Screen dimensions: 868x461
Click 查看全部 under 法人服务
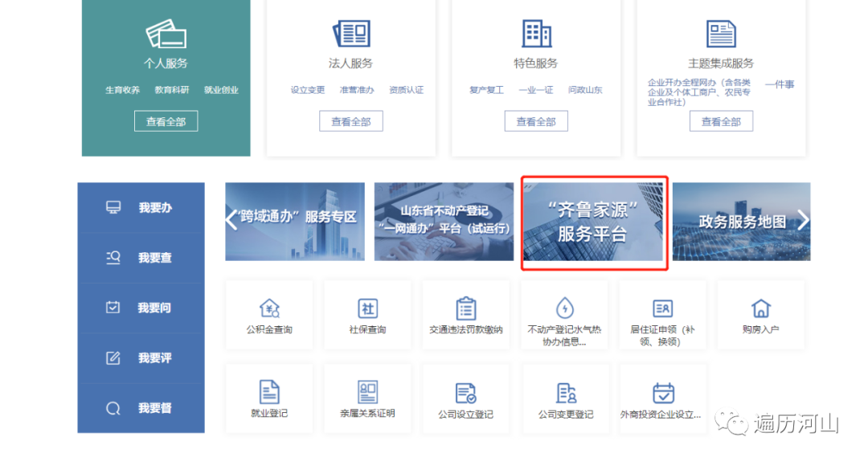(x=351, y=121)
